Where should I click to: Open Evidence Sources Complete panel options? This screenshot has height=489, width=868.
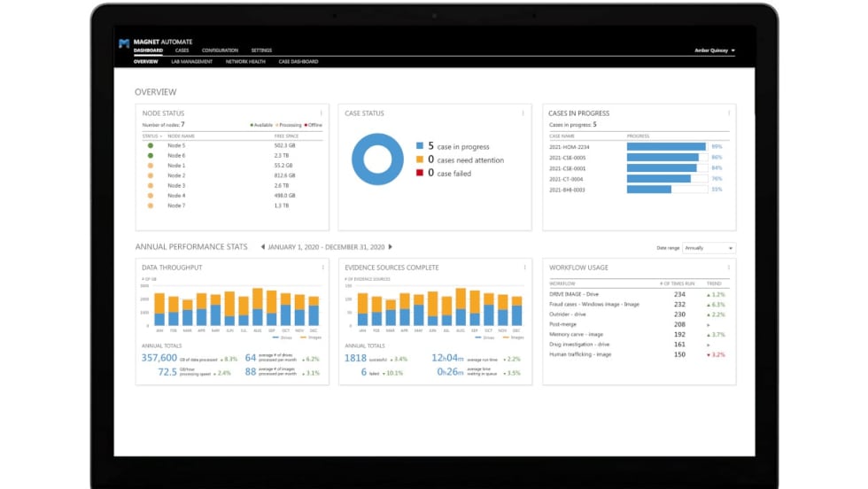click(x=525, y=267)
